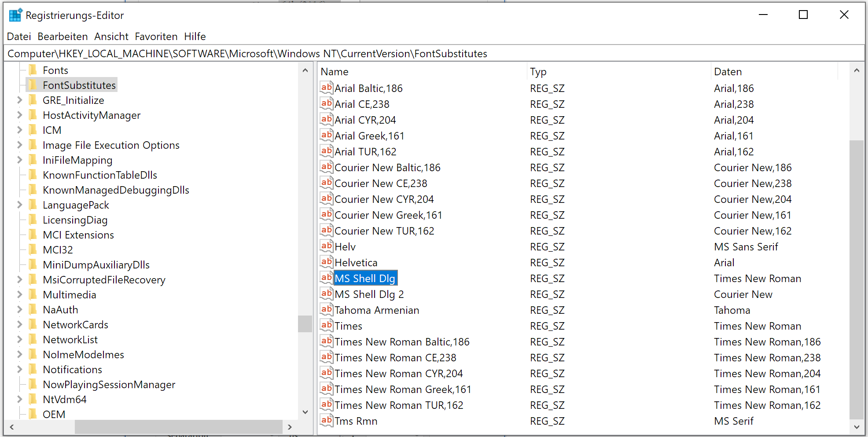Viewport: 868px width, 437px height.
Task: Select the KnownManagedDebuggingDlls key
Action: (116, 190)
